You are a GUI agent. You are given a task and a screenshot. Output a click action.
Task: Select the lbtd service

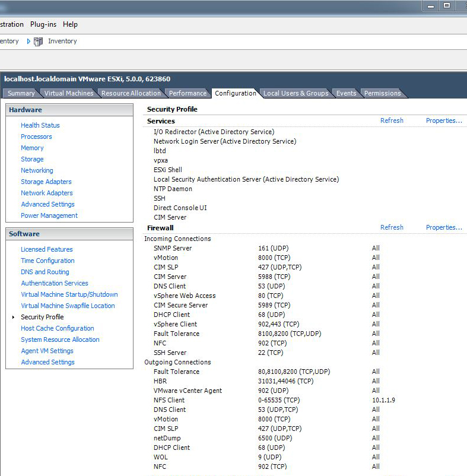pyautogui.click(x=160, y=151)
